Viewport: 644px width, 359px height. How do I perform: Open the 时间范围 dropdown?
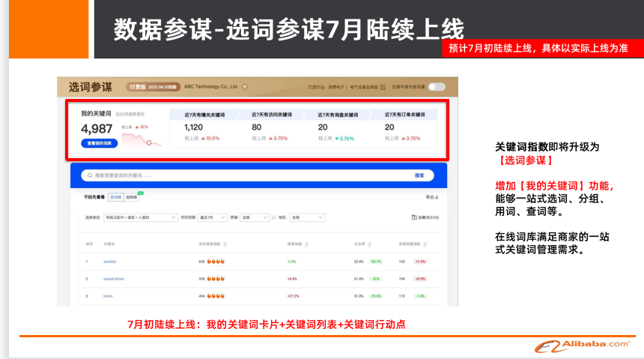[212, 217]
